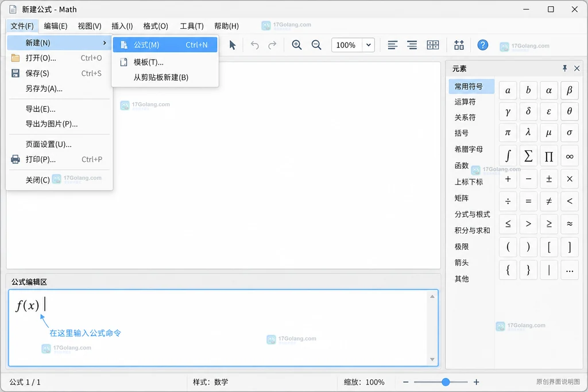Image resolution: width=588 pixels, height=392 pixels.
Task: Select 分式与根式 category
Action: click(x=471, y=214)
